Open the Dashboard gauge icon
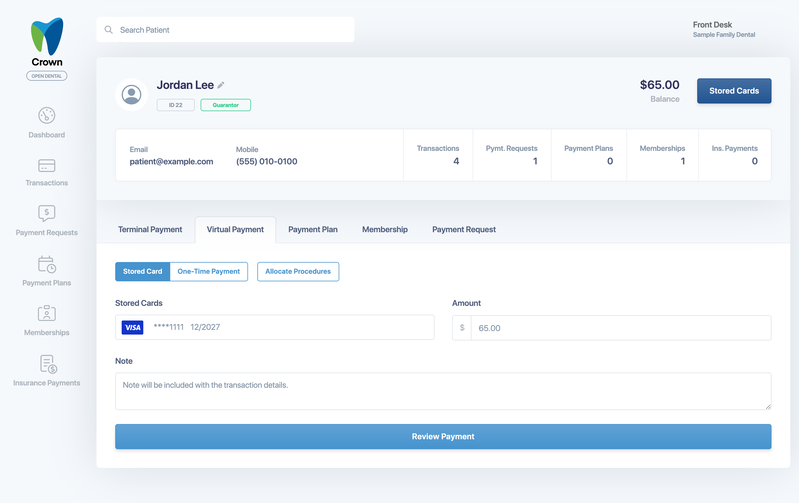The width and height of the screenshot is (799, 503). tap(46, 115)
